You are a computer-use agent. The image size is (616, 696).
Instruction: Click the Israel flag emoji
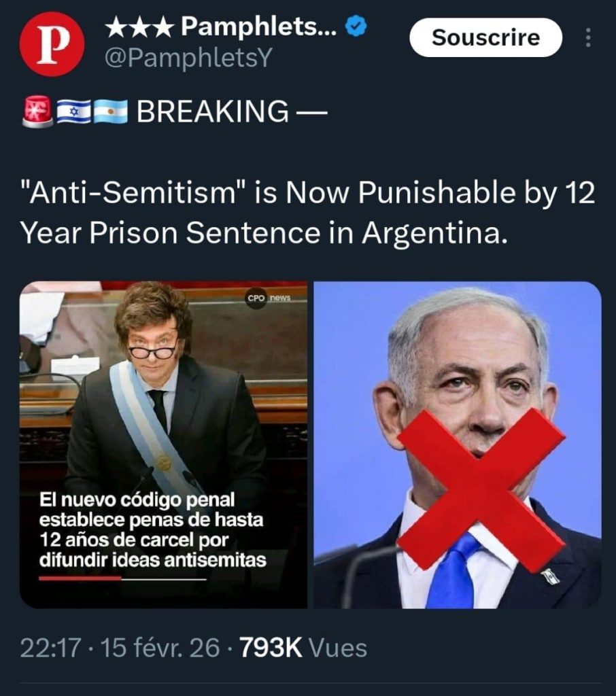73,111
